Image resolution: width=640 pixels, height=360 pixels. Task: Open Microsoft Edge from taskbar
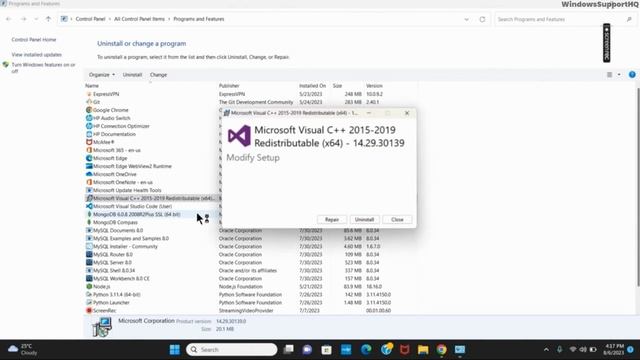[x=366, y=349]
